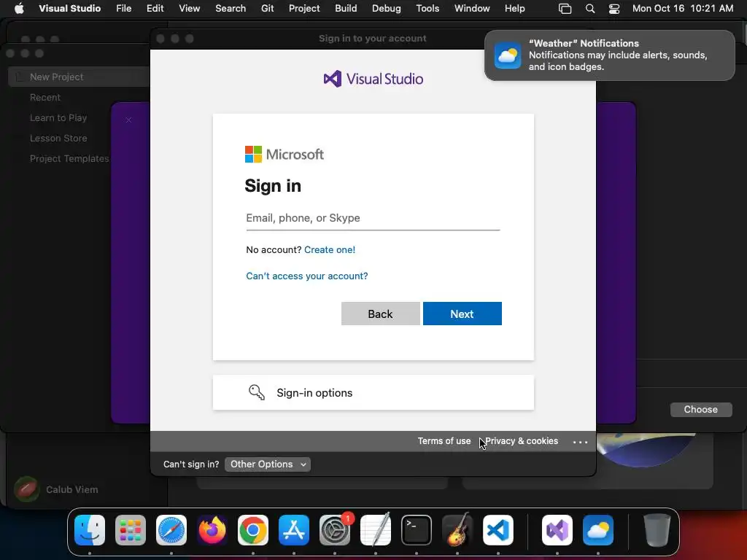
Task: Select Learn to Play in sidebar
Action: (x=58, y=117)
